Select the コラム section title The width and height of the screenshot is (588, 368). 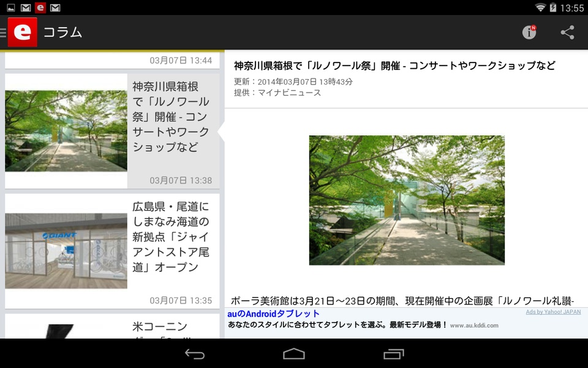(62, 33)
